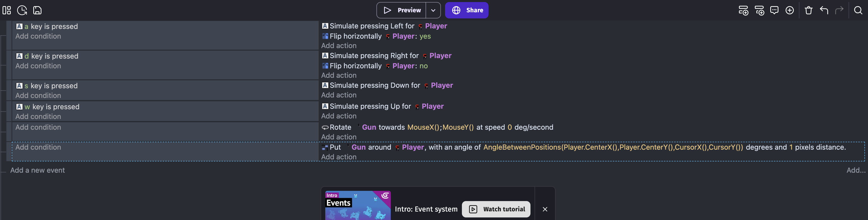The width and height of the screenshot is (868, 220).
Task: Delete selected event with trash icon
Action: (808, 10)
